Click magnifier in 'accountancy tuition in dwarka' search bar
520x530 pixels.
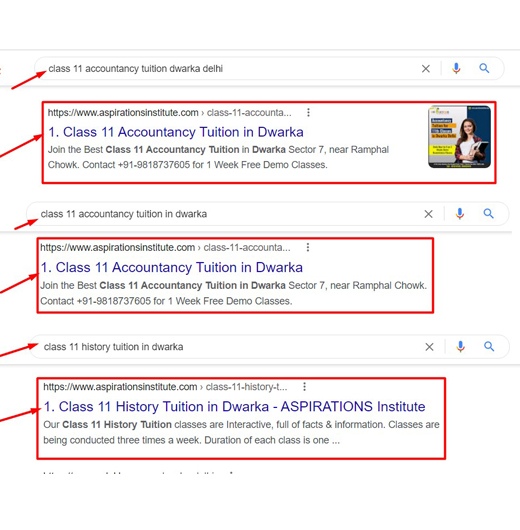tap(488, 214)
